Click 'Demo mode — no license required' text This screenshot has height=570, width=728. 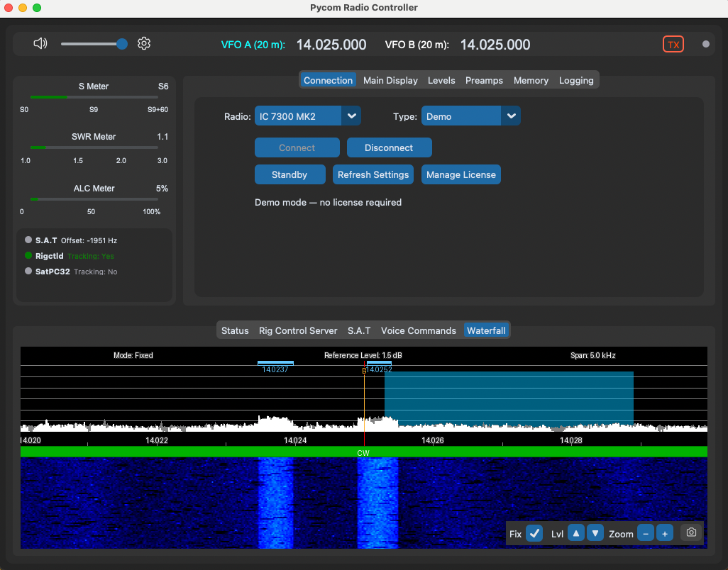[x=329, y=202]
